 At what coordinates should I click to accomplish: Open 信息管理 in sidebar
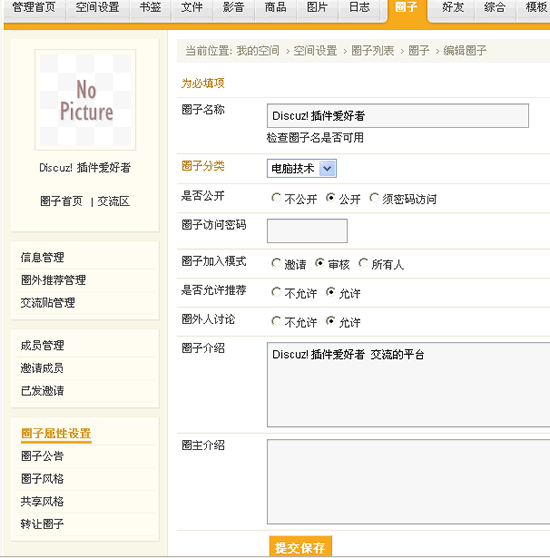pos(42,257)
